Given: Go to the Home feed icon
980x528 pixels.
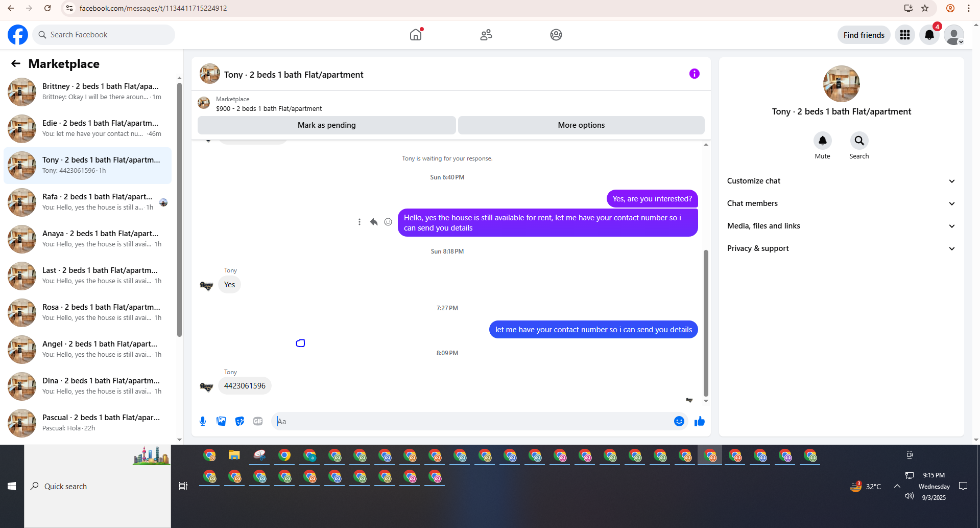Looking at the screenshot, I should pyautogui.click(x=416, y=35).
